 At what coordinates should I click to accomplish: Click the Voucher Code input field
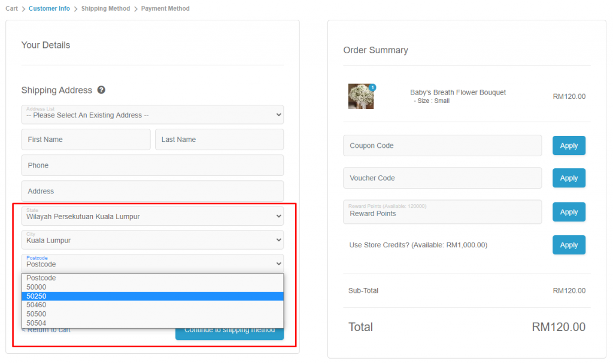point(442,178)
